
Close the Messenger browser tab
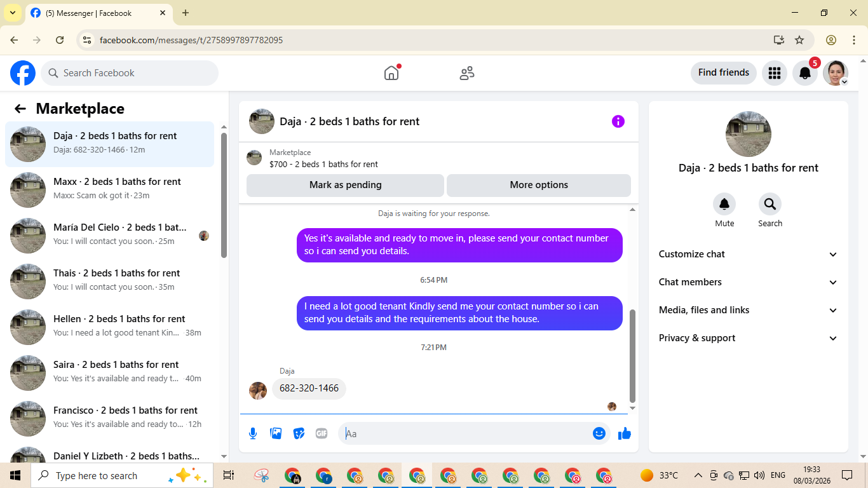pyautogui.click(x=163, y=13)
